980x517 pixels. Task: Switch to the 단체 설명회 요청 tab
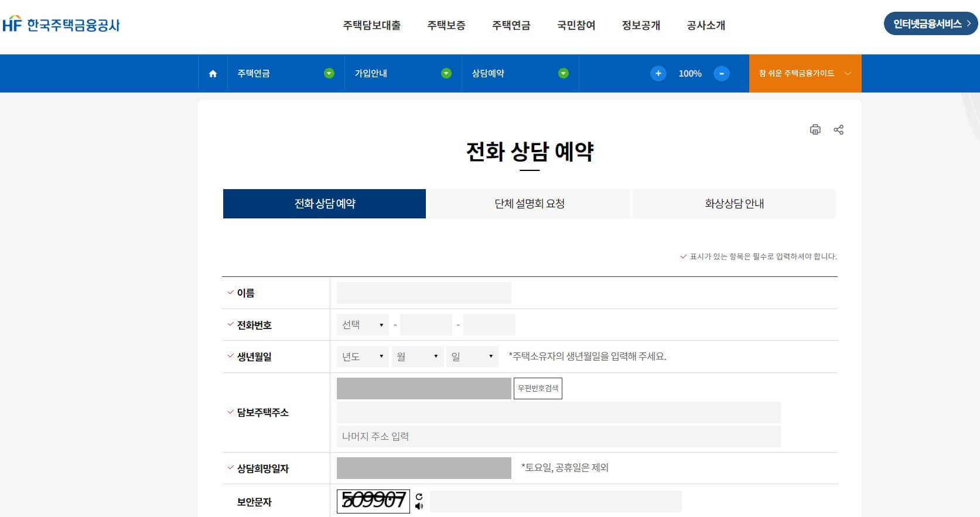(x=530, y=204)
